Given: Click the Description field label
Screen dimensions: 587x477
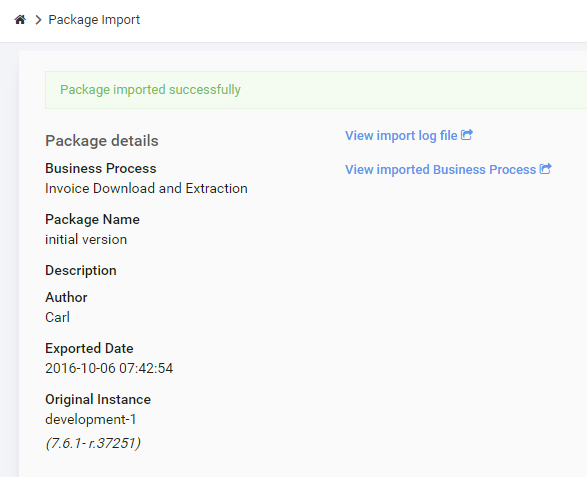Looking at the screenshot, I should pyautogui.click(x=81, y=271).
